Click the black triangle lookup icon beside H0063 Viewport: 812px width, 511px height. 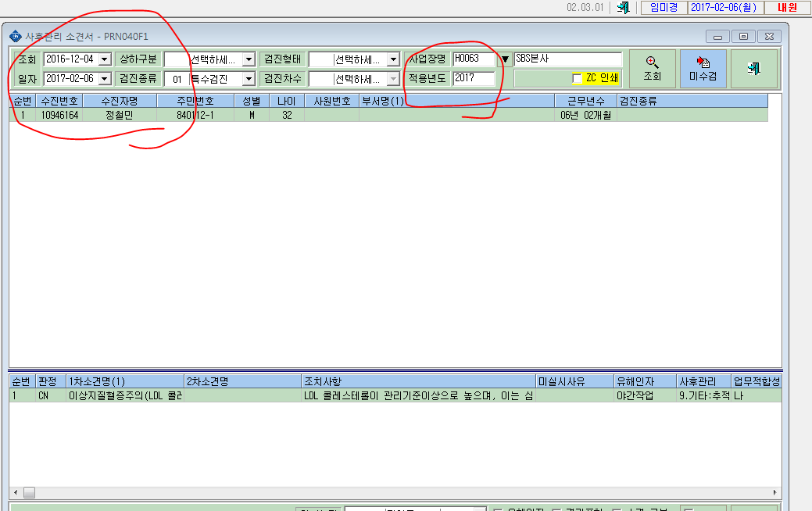tap(505, 59)
